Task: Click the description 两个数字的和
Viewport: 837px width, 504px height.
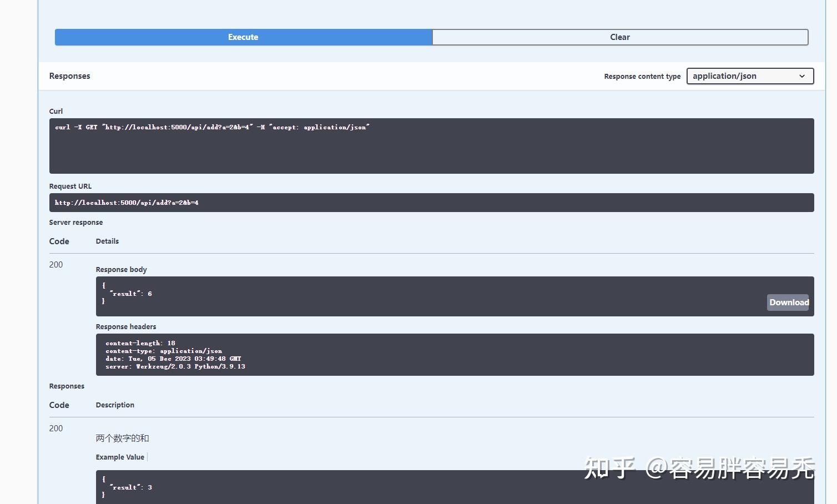Action: pos(123,438)
